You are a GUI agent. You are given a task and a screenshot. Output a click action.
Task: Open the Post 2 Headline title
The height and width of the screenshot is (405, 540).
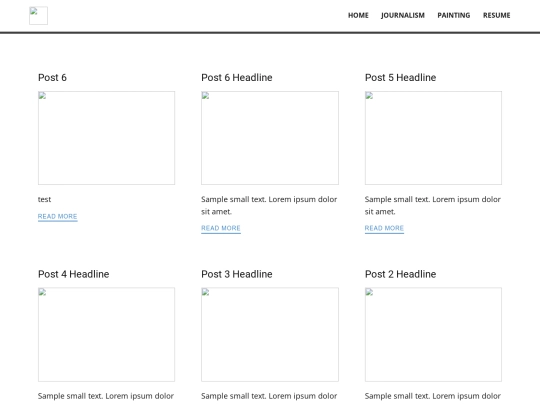pyautogui.click(x=400, y=274)
